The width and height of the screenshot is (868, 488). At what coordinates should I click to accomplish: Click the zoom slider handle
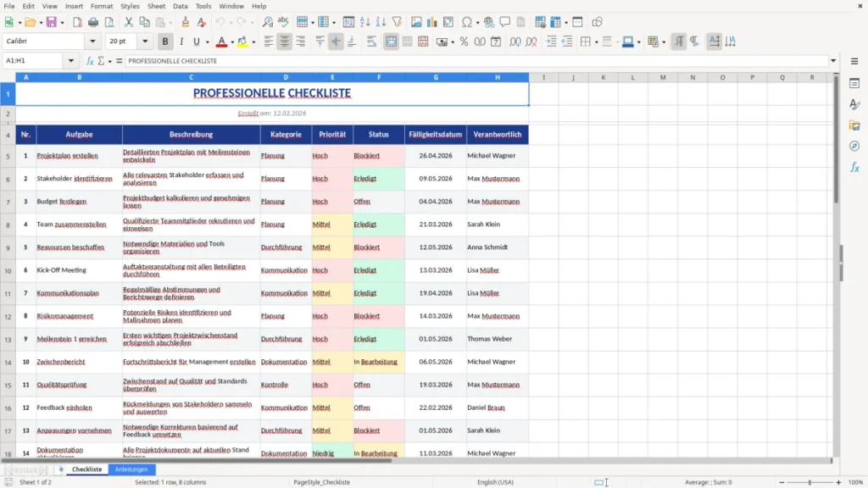810,482
